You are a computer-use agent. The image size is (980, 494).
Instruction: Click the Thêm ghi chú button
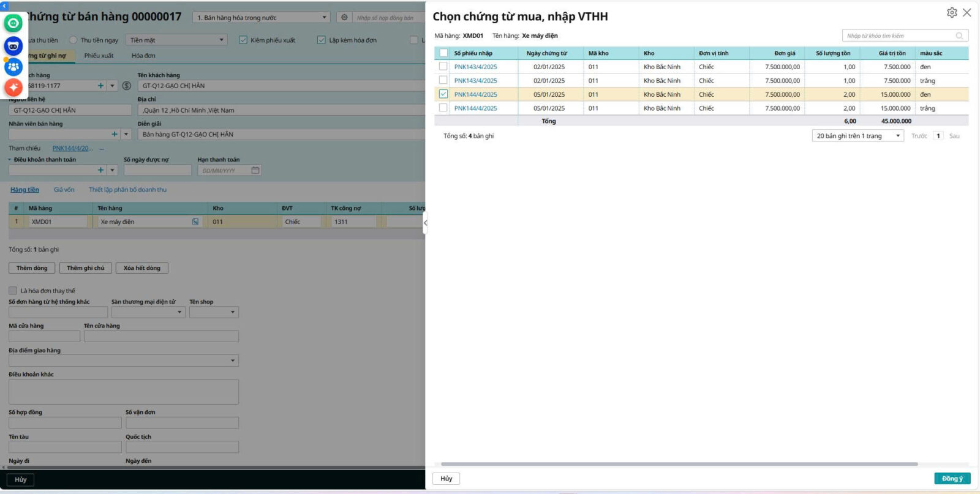point(86,268)
